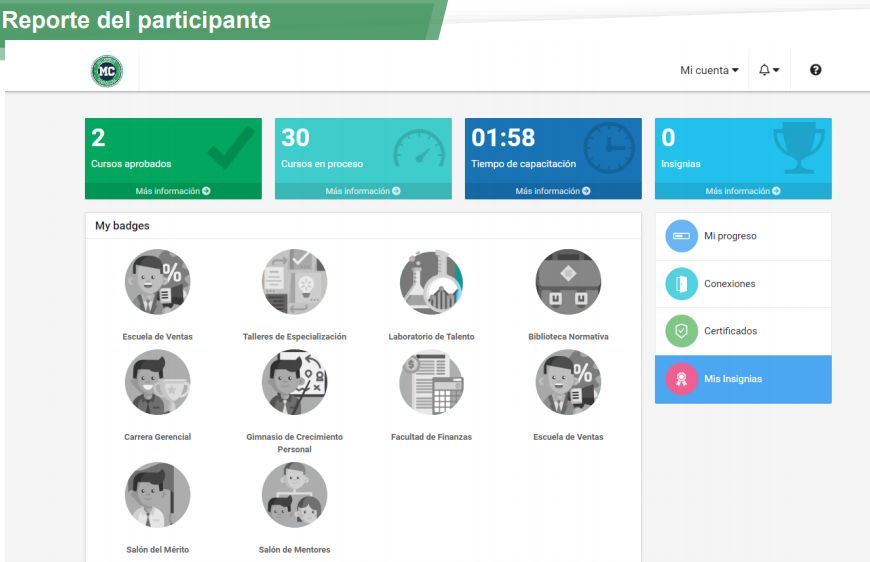This screenshot has height=562, width=870.
Task: Open Certificados in the sidebar
Action: (743, 331)
